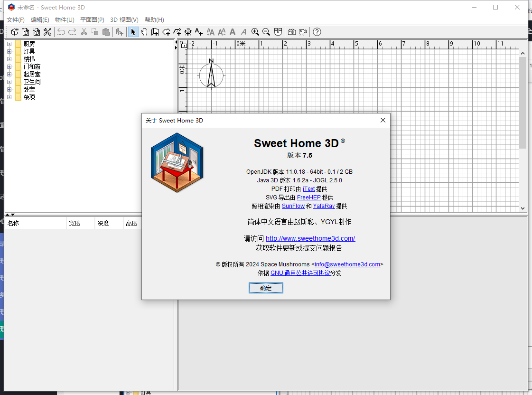Click plan vertical scrollbar down arrow

pyautogui.click(x=523, y=208)
